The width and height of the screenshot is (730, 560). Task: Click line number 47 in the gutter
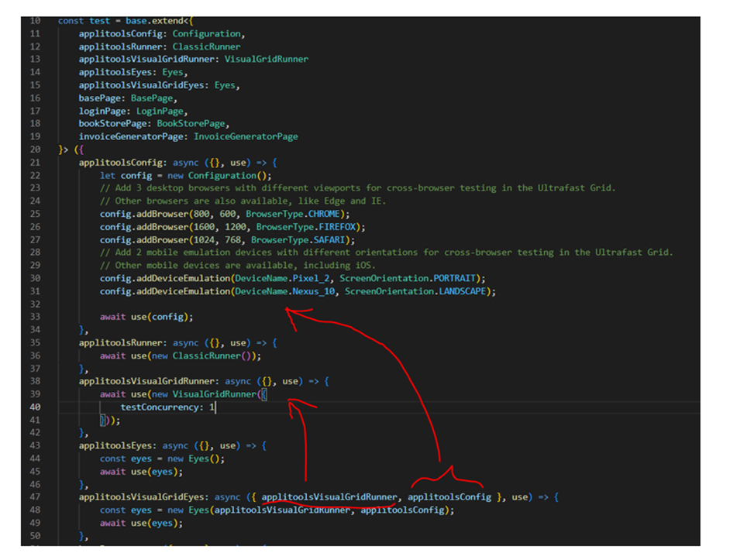35,496
